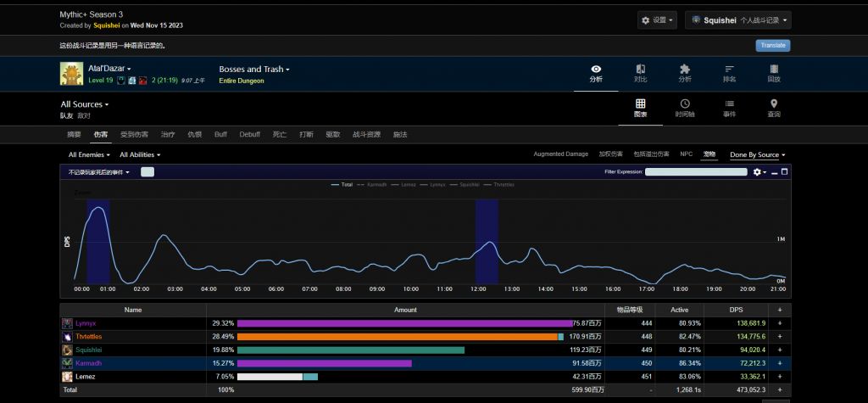
Task: Toggle the NPC filter option
Action: tap(686, 154)
